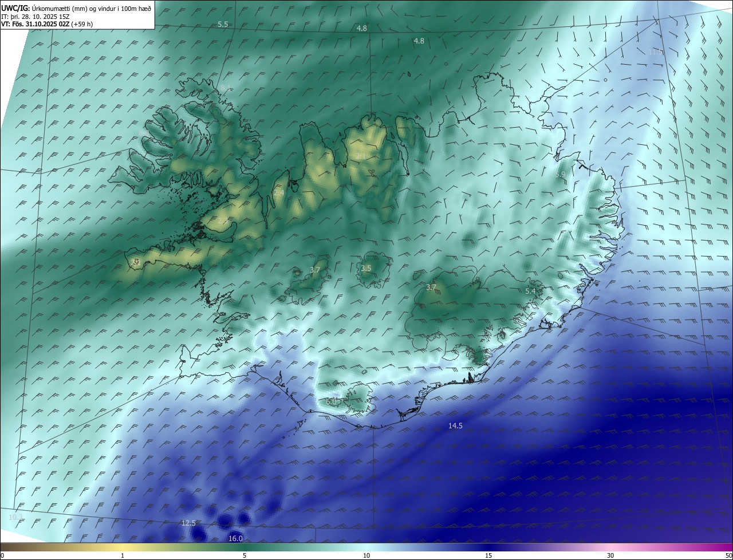The image size is (733, 560).
Task: Click the 3.5 value label
Action: click(366, 268)
